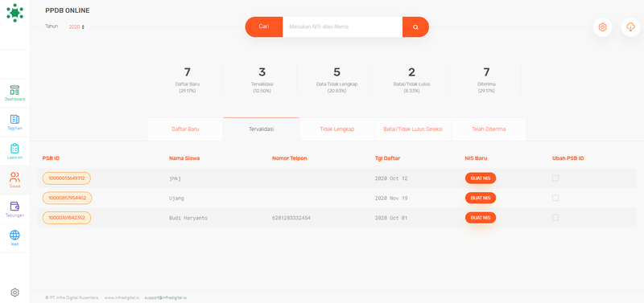
Task: Click the Batal/Tidak Lulus count 2
Action: pos(411,79)
